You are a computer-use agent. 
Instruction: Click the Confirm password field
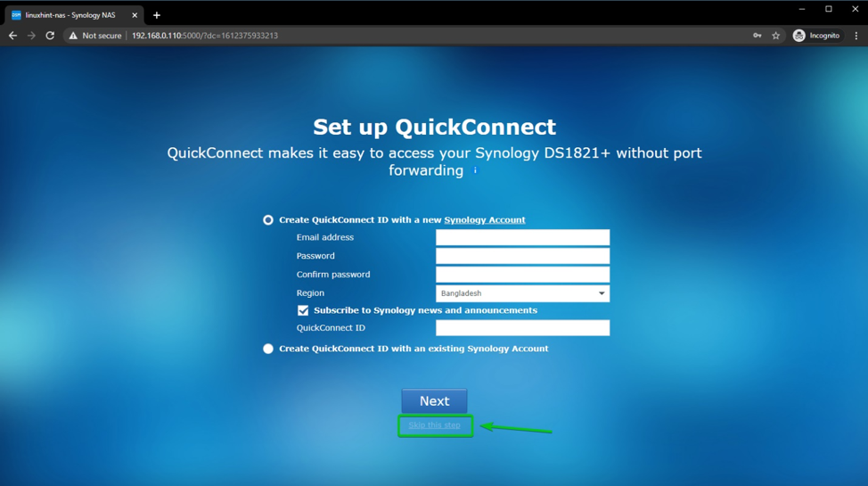tap(522, 275)
